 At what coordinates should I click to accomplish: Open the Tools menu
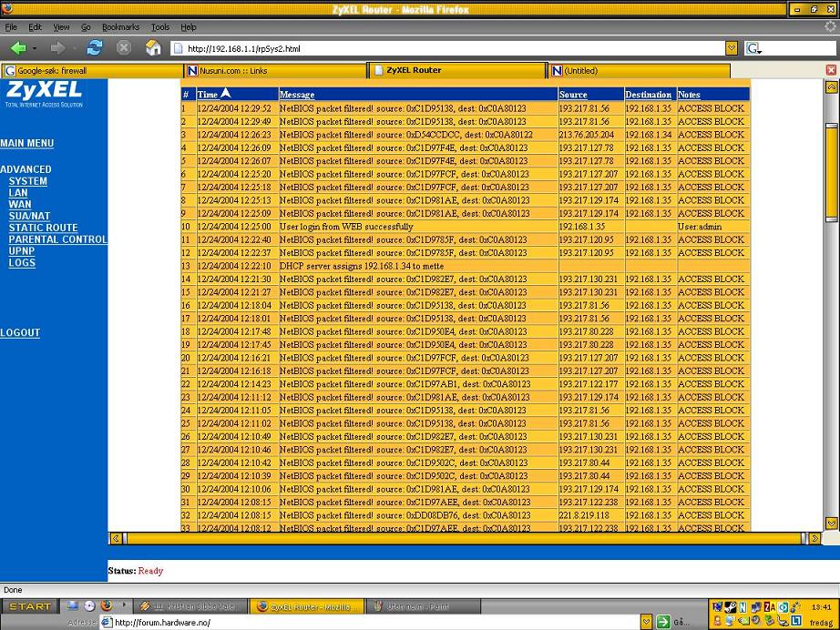click(160, 26)
